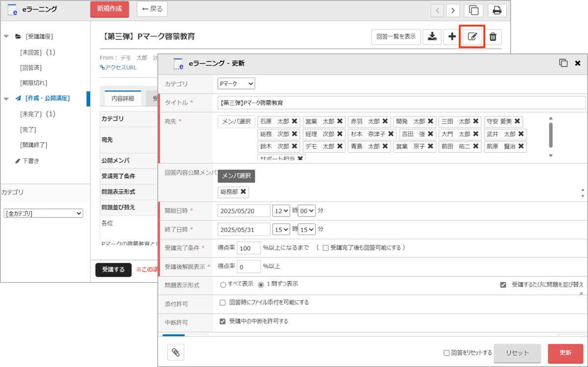Click the red 更新 button
Viewport: 588px width, 367px height.
click(565, 353)
